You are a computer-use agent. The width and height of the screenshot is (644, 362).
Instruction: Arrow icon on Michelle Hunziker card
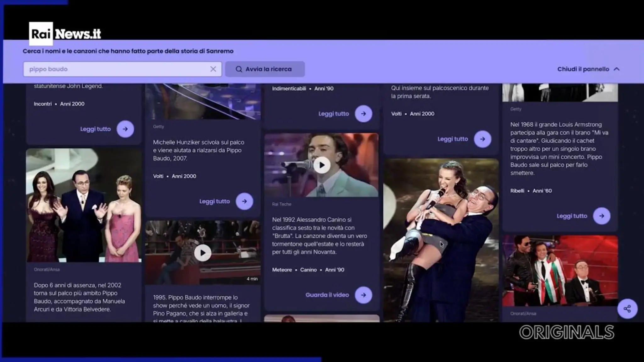point(244,201)
